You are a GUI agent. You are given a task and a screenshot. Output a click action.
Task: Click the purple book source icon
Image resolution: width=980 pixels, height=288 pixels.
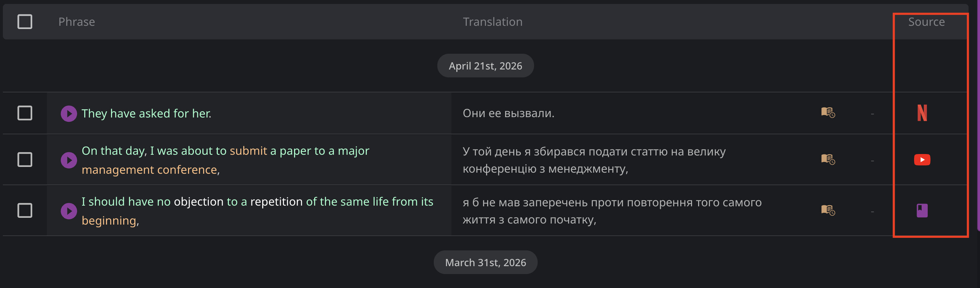point(922,210)
